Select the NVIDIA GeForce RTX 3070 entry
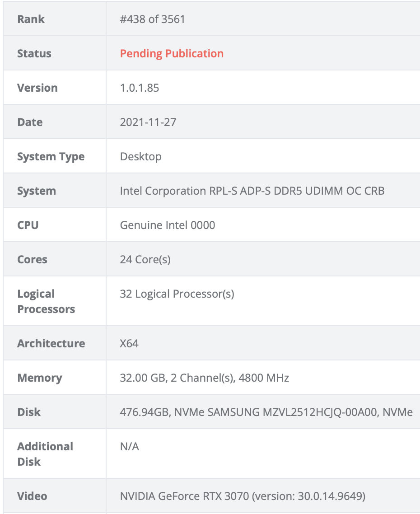The height and width of the screenshot is (514, 420). 243,496
